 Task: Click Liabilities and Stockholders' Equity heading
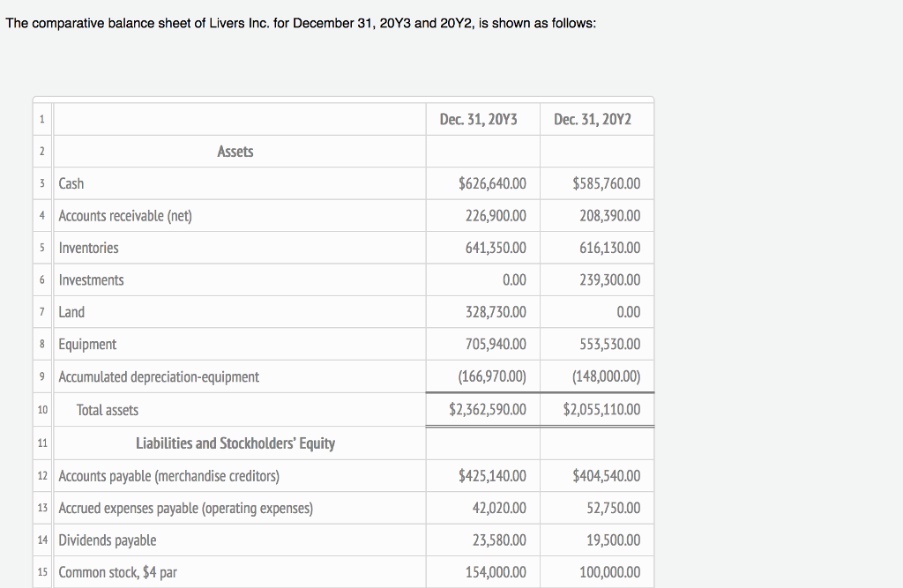(235, 443)
